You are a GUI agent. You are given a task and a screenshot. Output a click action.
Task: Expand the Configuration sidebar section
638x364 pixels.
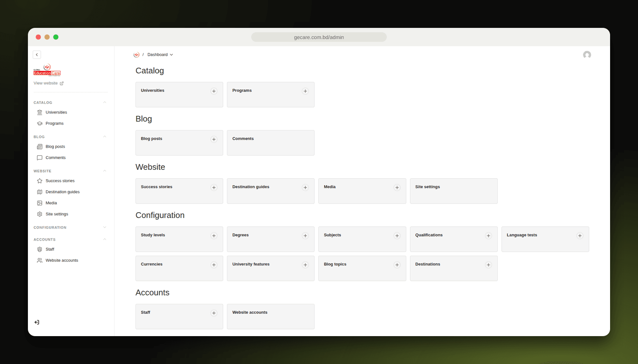(x=104, y=227)
